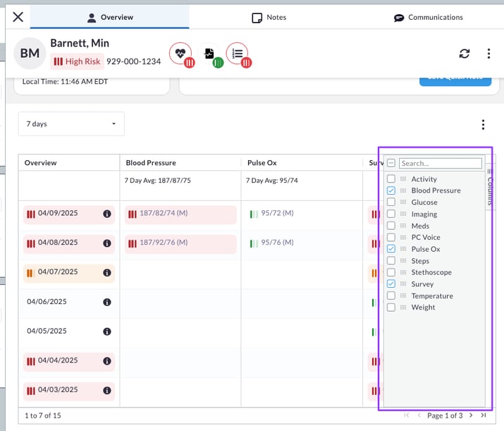The width and height of the screenshot is (504, 431).
Task: Click the task list status icon
Action: click(x=238, y=54)
